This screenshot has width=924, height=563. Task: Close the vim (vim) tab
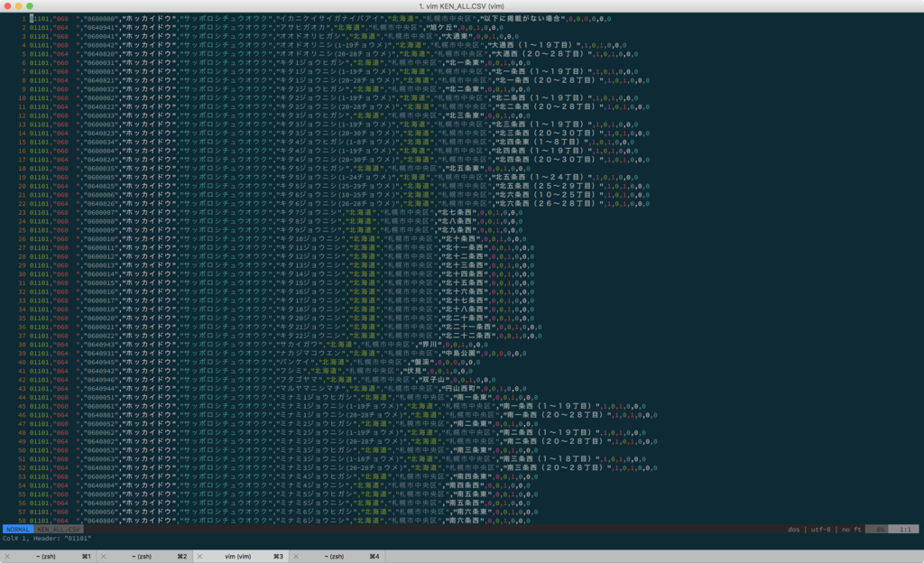point(199,556)
